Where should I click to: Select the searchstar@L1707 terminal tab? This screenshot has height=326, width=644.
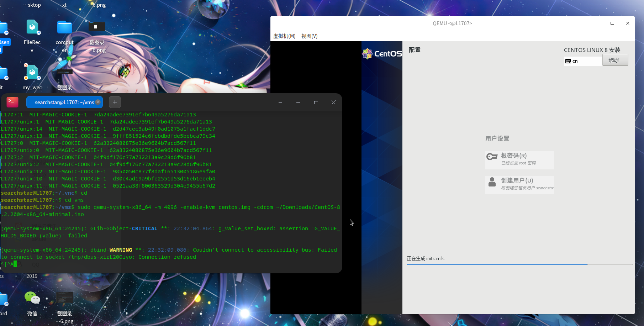point(62,102)
